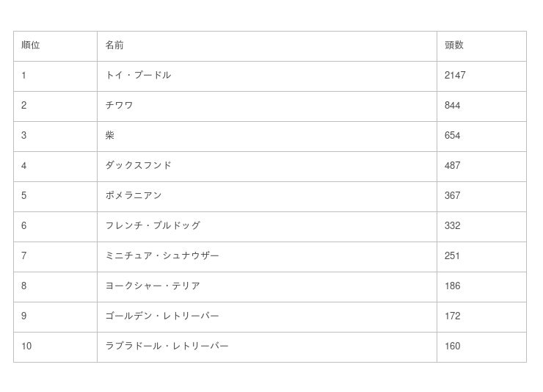This screenshot has height=392, width=543.
Task: Select the トイ・プードル name cell
Action: tap(138, 76)
